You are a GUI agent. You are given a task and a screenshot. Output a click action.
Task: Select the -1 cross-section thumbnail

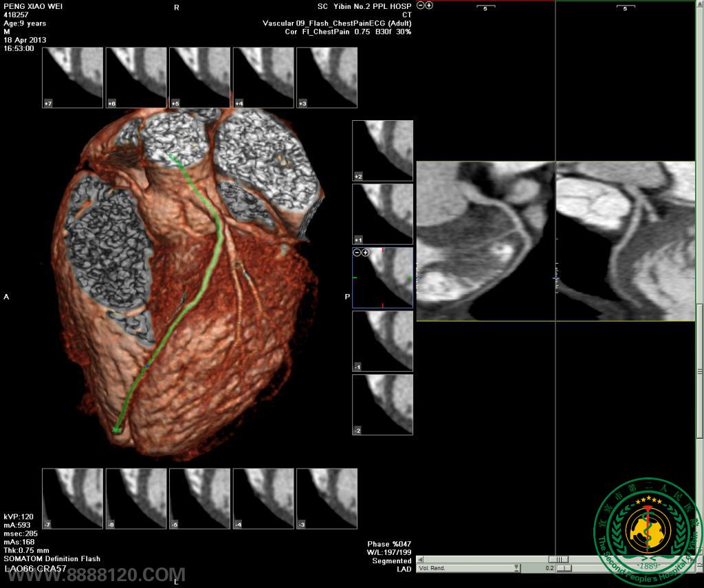[x=382, y=341]
